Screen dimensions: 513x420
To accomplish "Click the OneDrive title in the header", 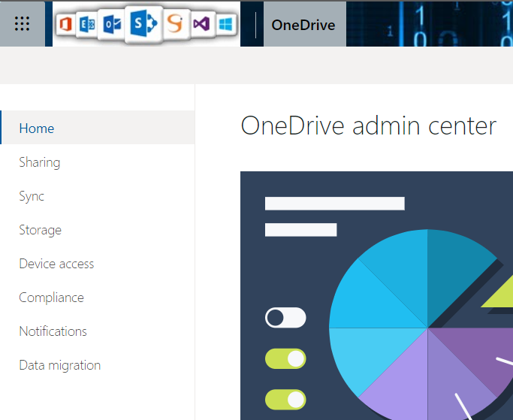I will pyautogui.click(x=303, y=25).
